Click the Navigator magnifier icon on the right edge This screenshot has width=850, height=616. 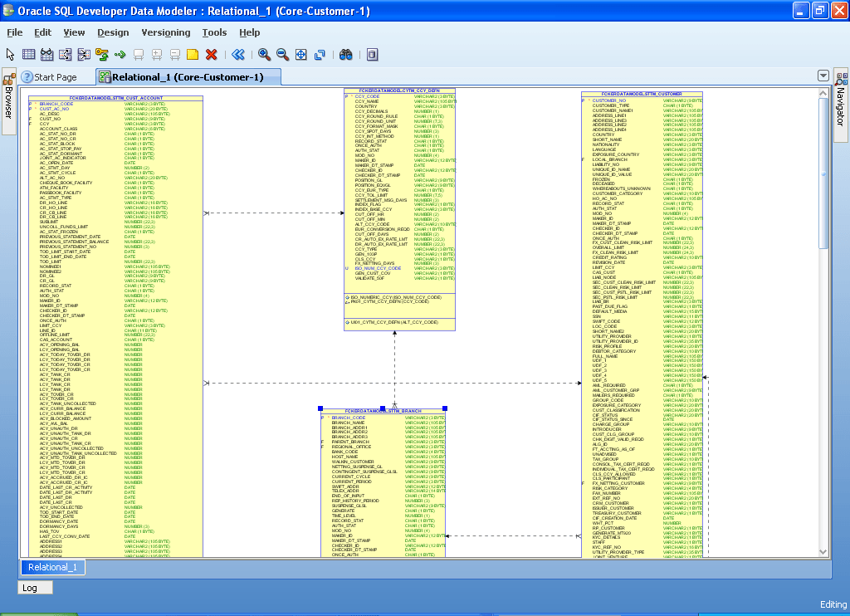(839, 82)
